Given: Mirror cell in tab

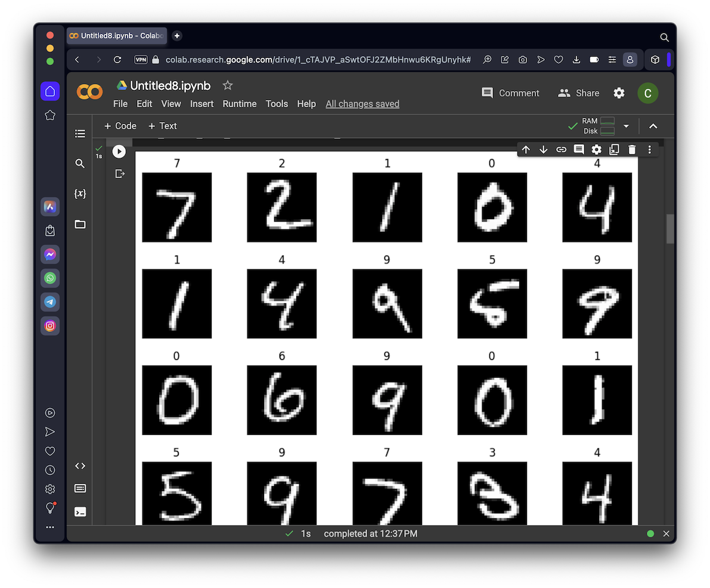Looking at the screenshot, I should (x=615, y=150).
